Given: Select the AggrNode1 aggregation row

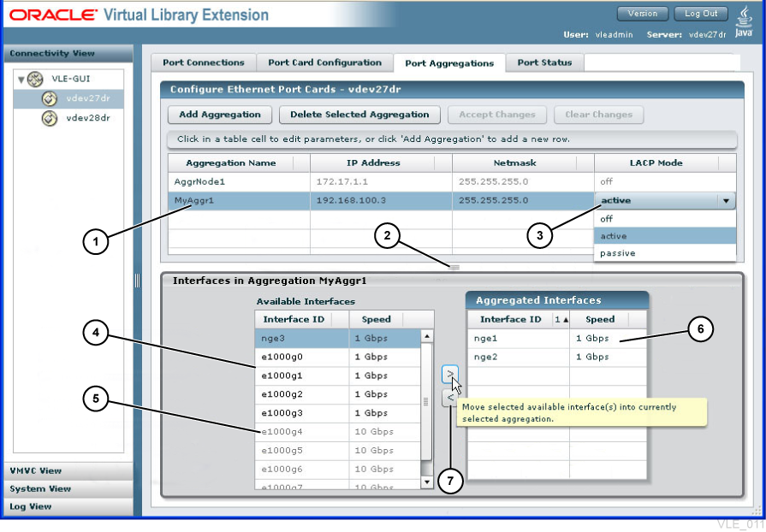Looking at the screenshot, I should 453,181.
